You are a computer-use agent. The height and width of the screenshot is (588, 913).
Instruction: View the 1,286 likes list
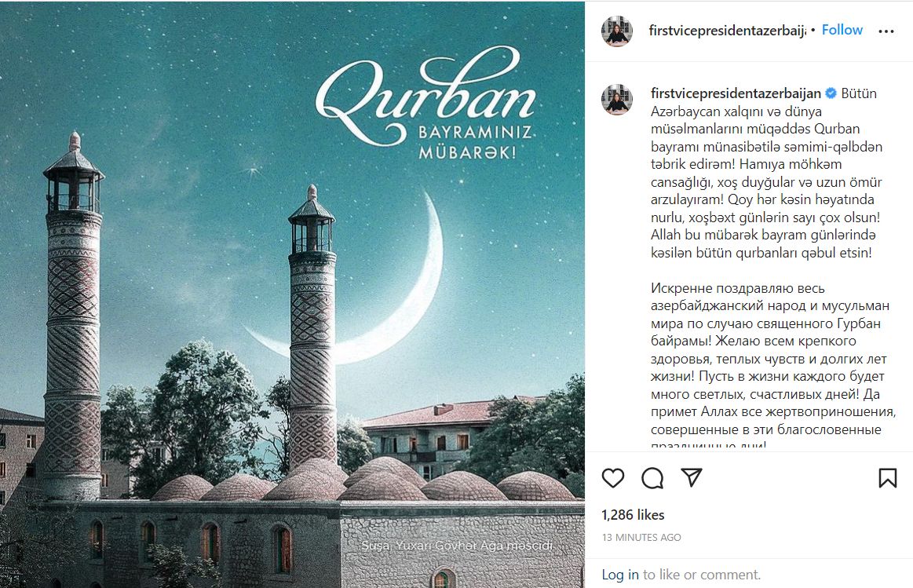(x=633, y=515)
